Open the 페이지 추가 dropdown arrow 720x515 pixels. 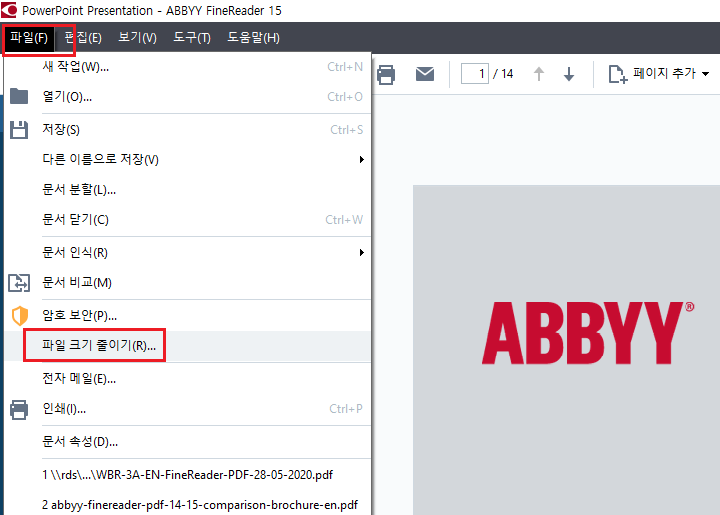706,73
